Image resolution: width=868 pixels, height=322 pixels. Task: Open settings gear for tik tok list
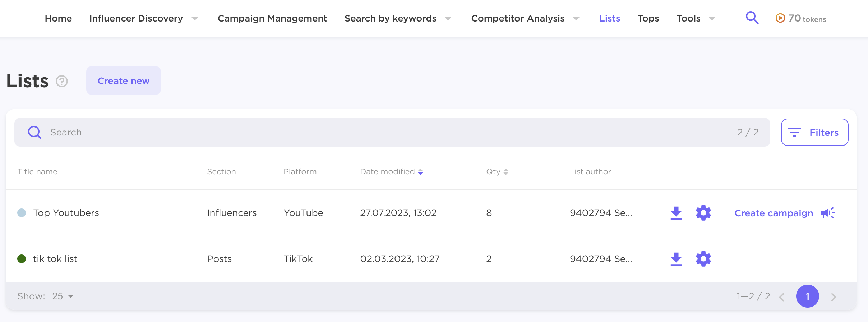click(x=703, y=259)
